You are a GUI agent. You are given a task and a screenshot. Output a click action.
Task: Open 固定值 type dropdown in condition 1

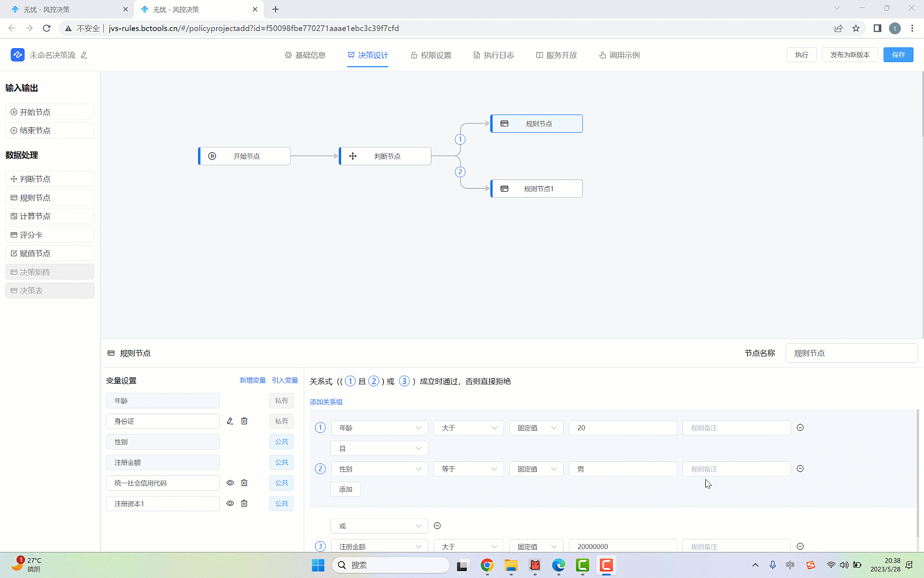tap(536, 428)
